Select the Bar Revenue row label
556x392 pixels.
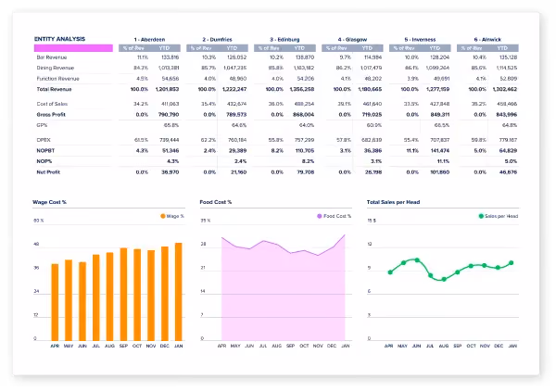pyautogui.click(x=51, y=57)
